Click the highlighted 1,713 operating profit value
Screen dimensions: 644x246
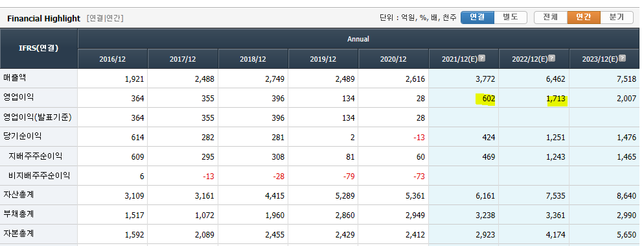pos(556,99)
